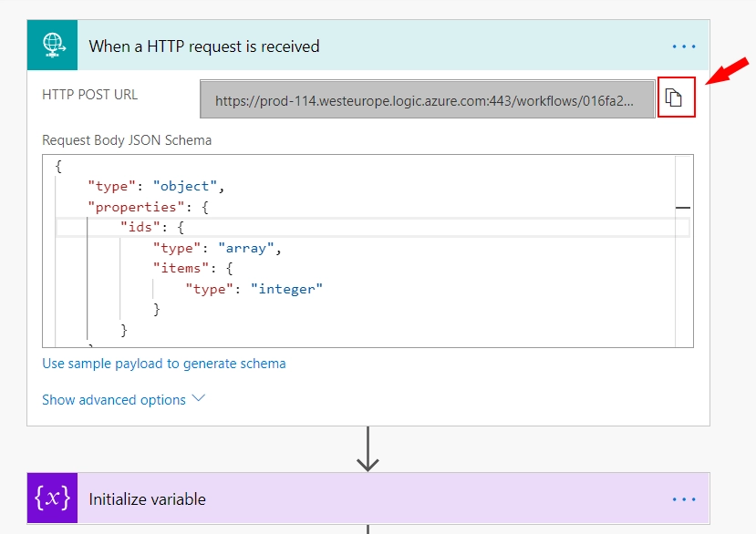This screenshot has width=756, height=534.
Task: Click the arrow connector between the steps
Action: [x=368, y=449]
